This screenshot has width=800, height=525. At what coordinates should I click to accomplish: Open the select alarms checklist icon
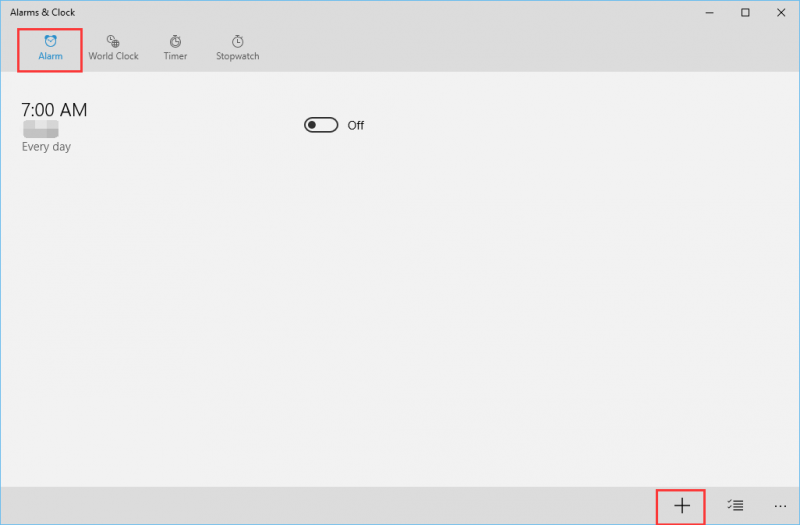click(x=735, y=505)
